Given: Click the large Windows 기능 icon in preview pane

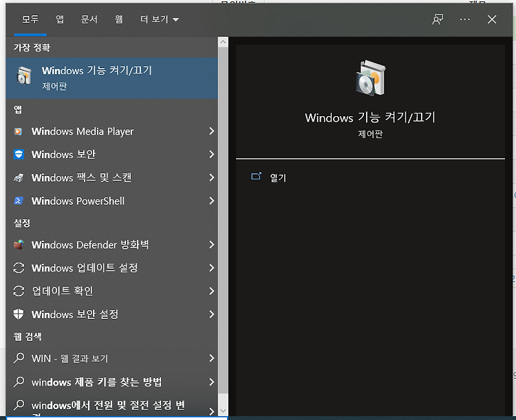Looking at the screenshot, I should point(371,78).
